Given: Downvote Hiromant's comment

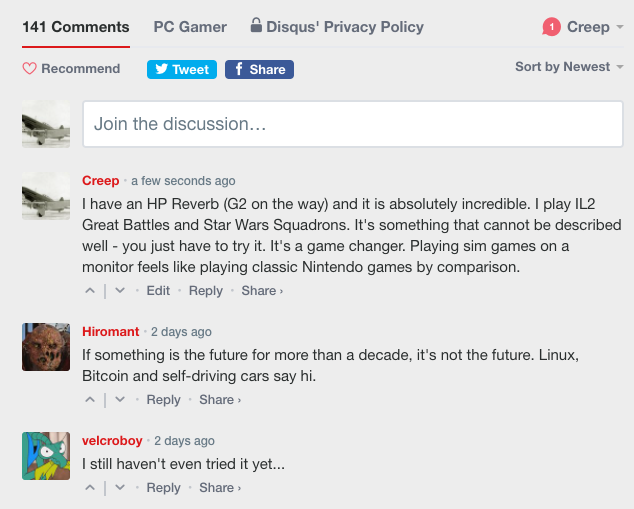Looking at the screenshot, I should click(120, 400).
